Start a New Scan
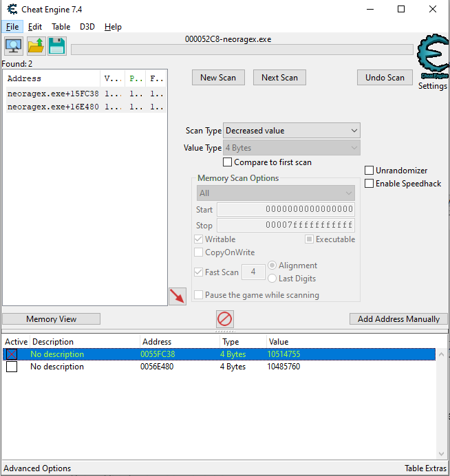 [x=218, y=78]
